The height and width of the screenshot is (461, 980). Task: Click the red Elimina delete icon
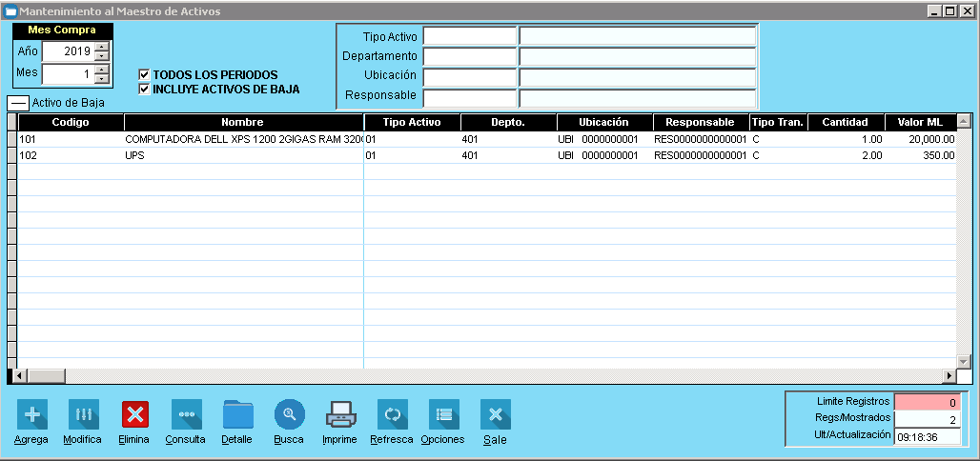coord(134,415)
